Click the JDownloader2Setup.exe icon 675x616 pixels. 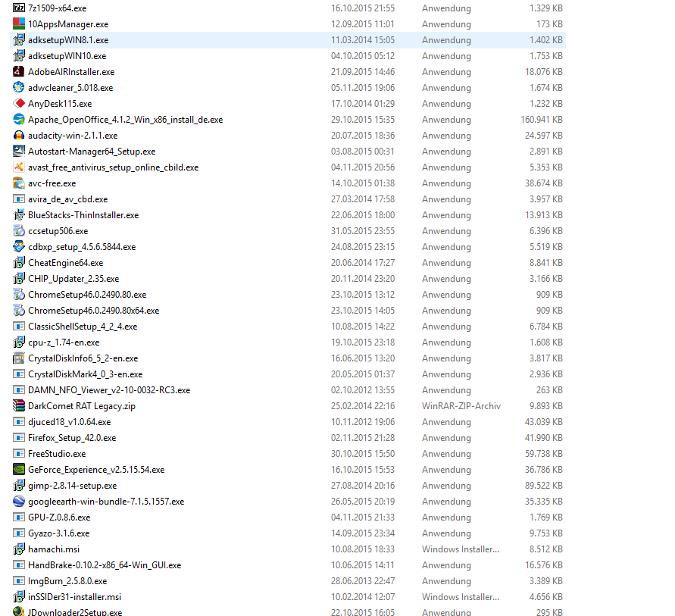[x=18, y=611]
